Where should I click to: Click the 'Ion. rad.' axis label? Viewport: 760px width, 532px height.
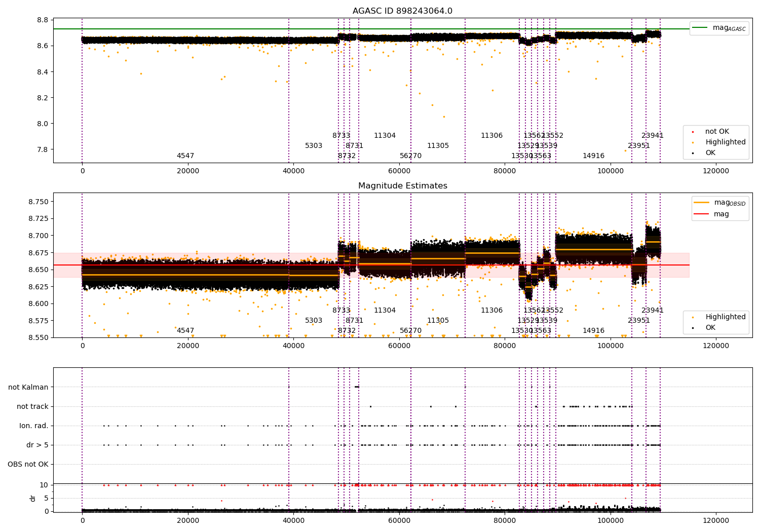click(34, 426)
